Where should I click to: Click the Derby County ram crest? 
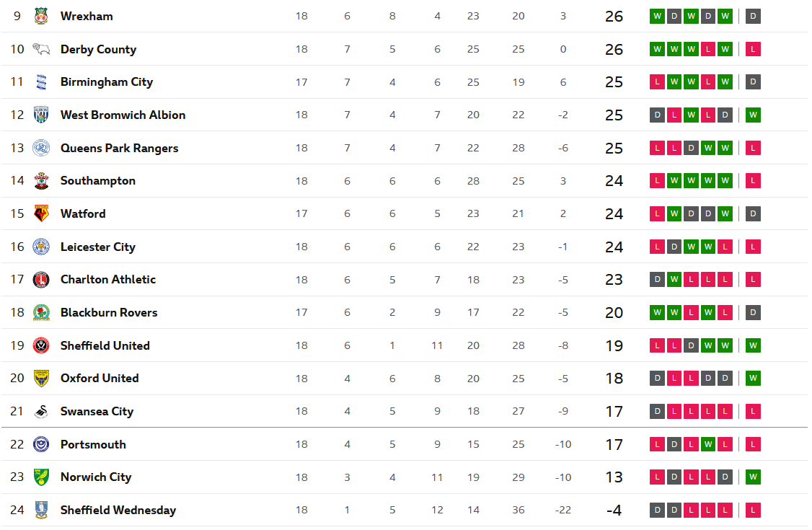(41, 49)
